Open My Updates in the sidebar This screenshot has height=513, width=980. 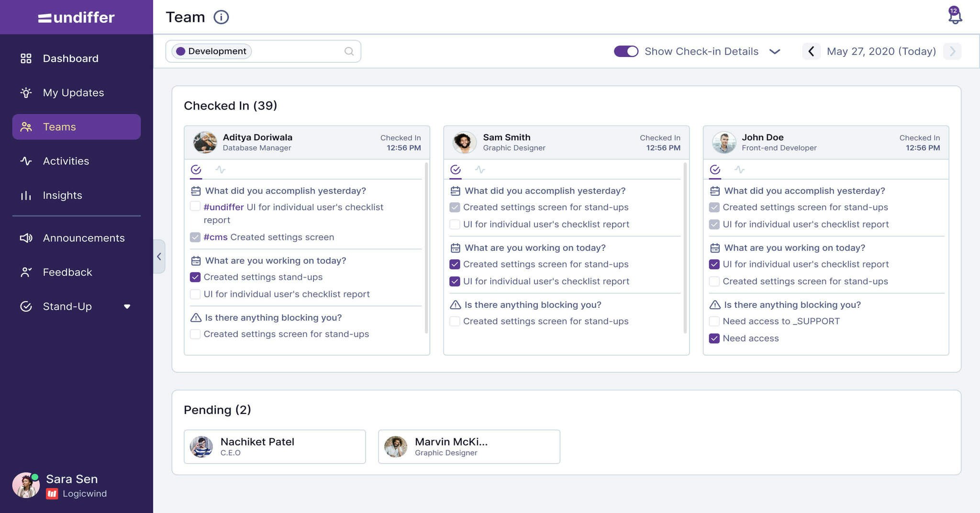point(77,92)
